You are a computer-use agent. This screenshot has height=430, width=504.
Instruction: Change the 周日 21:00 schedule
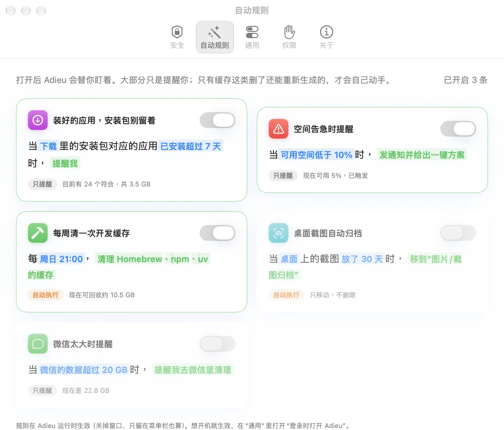click(x=61, y=259)
